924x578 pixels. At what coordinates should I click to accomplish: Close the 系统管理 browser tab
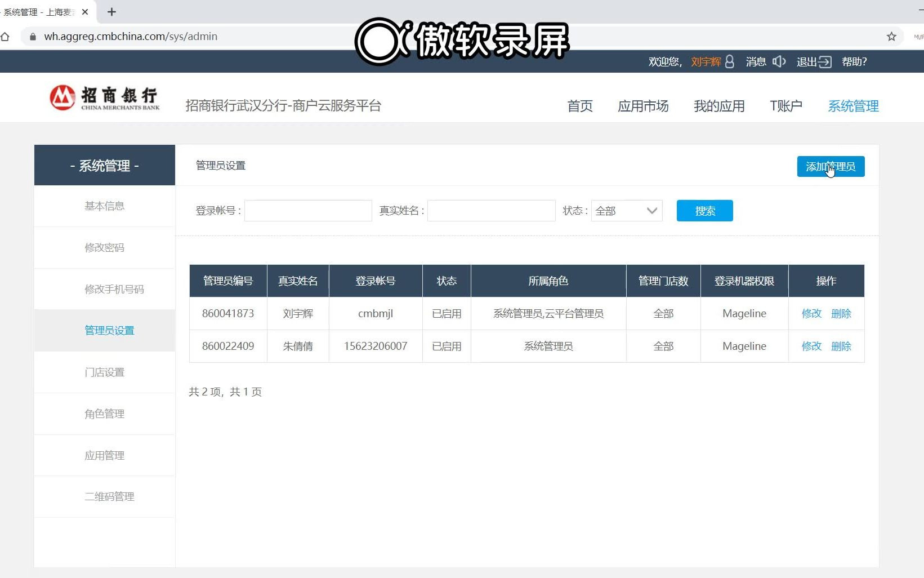[x=85, y=12]
